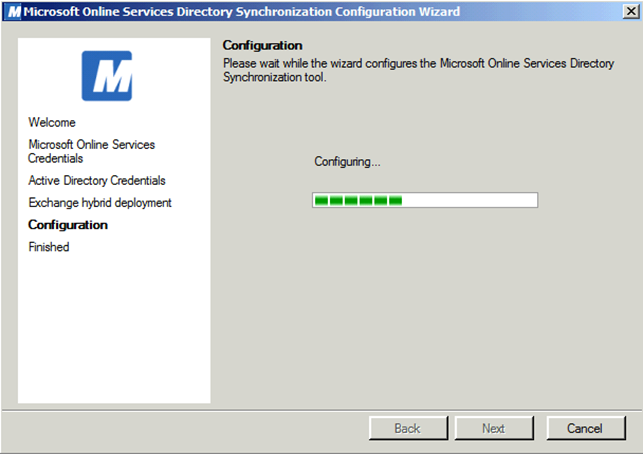Screen dimensions: 643x454
Task: Click the large blue M logo
Action: (107, 76)
